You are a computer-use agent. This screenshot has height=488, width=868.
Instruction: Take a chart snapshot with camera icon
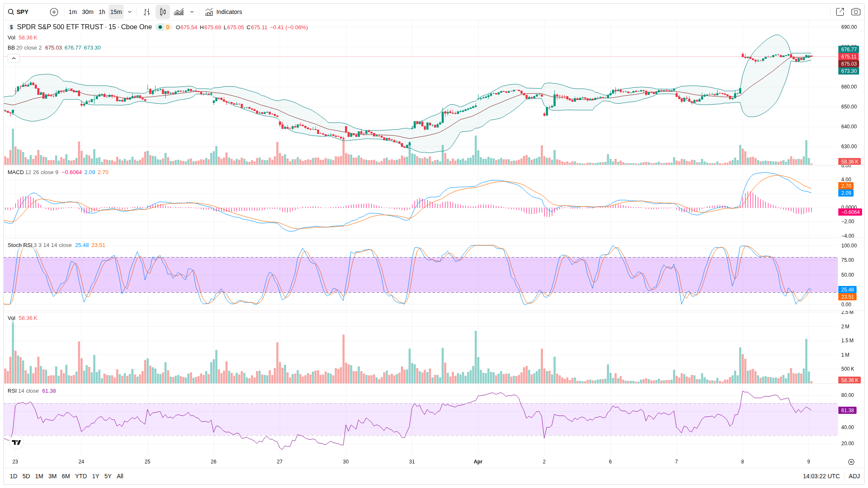tap(856, 12)
